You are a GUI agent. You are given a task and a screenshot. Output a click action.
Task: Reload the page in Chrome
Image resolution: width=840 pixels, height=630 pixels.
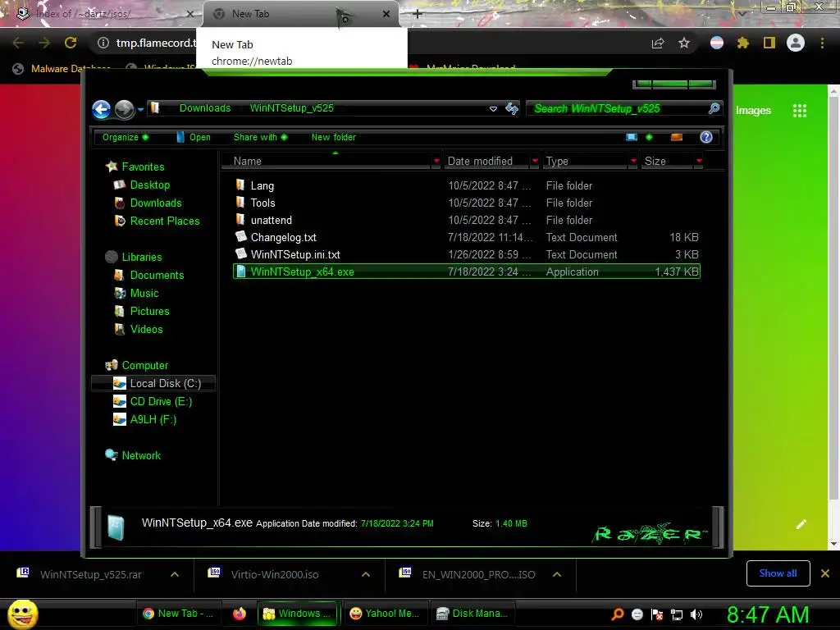point(71,43)
